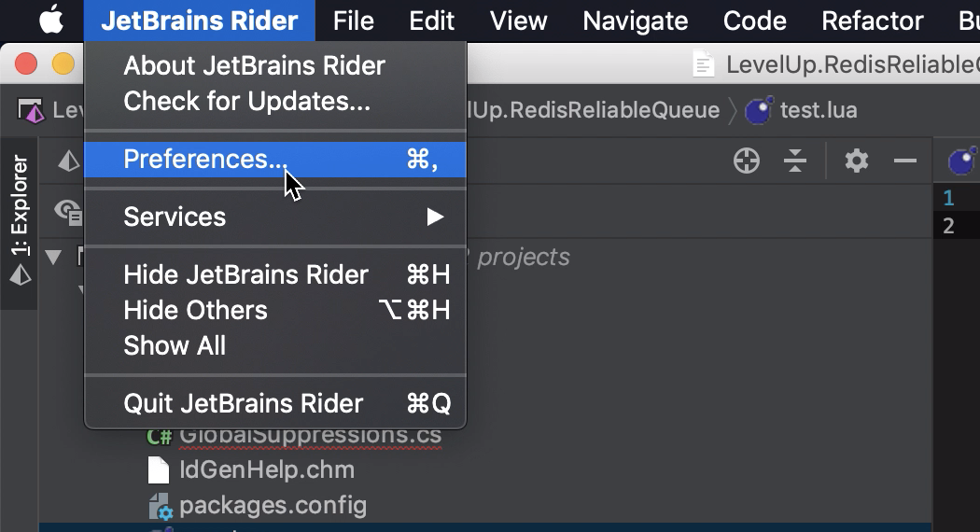Click the collapse all icon in Explorer toolbar
980x532 pixels.
pos(795,161)
